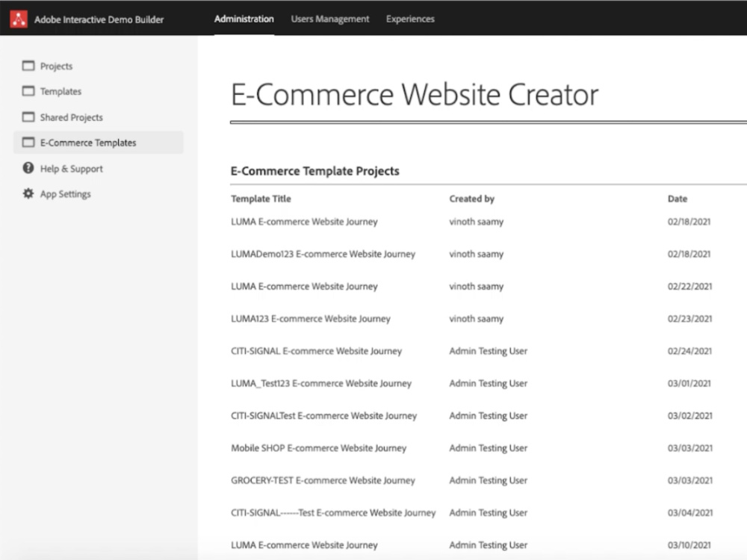Open GROCERY-TEST E-commerce Website Journey
The width and height of the screenshot is (747, 560).
(x=323, y=480)
